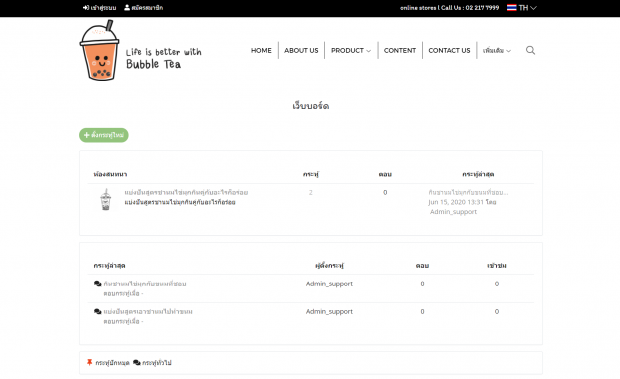Click chat bubble icon of first recent topic
This screenshot has width=620, height=379.
98,284
